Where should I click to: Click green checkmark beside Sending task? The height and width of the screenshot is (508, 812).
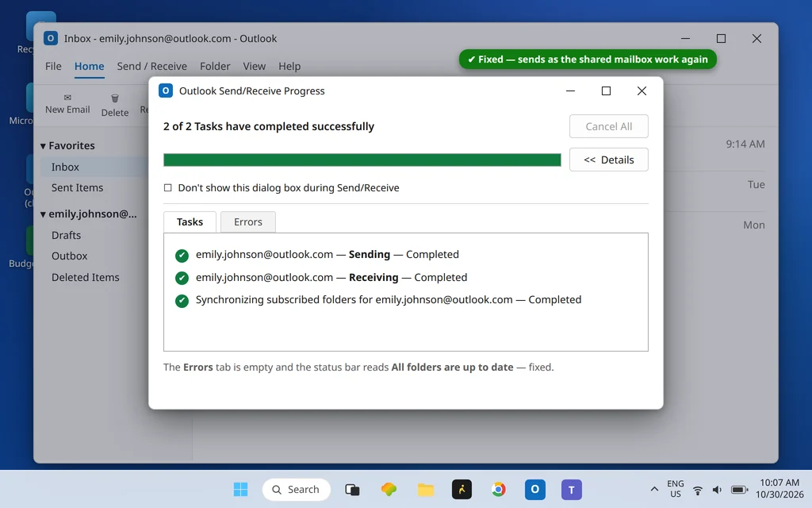[182, 255]
